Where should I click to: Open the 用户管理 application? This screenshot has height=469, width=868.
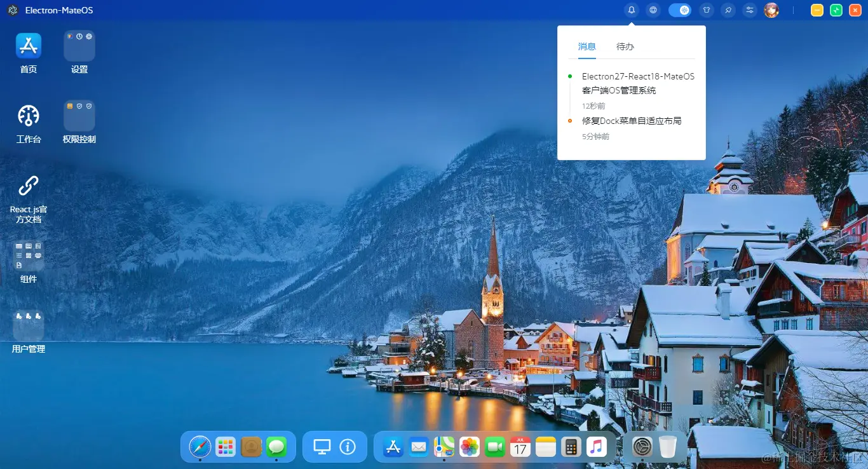pos(28,327)
